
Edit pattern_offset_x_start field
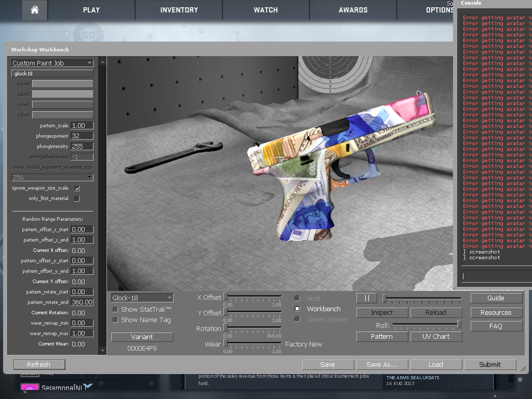82,230
